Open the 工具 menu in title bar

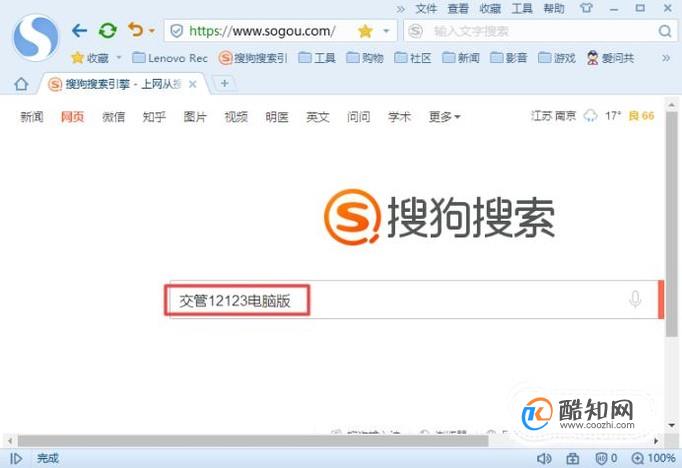tap(522, 8)
